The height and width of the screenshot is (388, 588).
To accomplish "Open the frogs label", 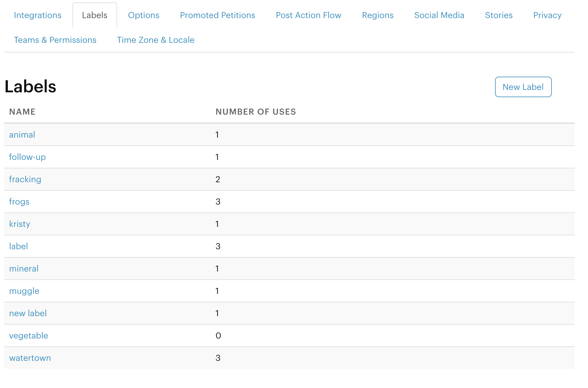I will point(19,202).
